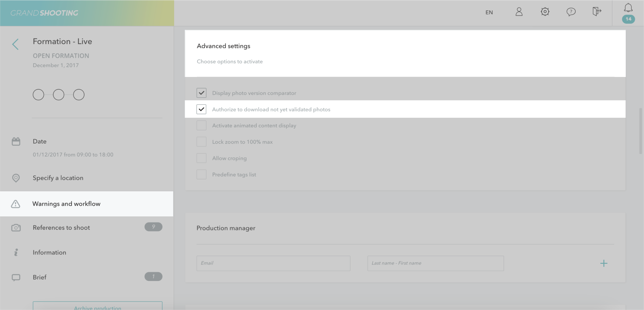
Task: Click the back arrow beside Formation - Live
Action: point(15,44)
